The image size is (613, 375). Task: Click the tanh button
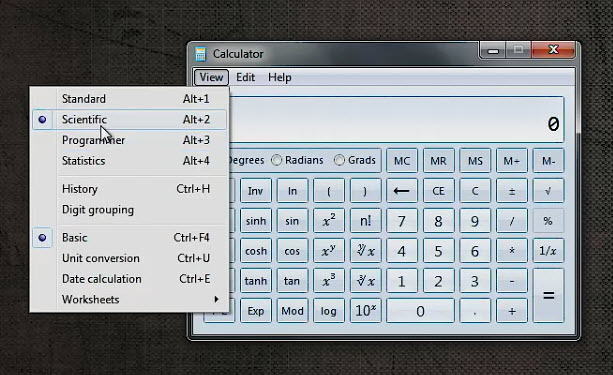coord(256,281)
